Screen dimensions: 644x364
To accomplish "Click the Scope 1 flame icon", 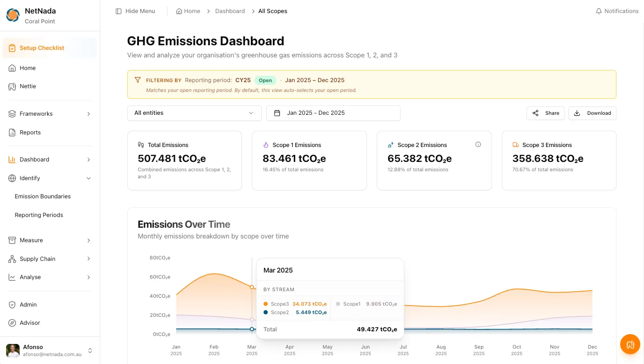I will (x=266, y=145).
